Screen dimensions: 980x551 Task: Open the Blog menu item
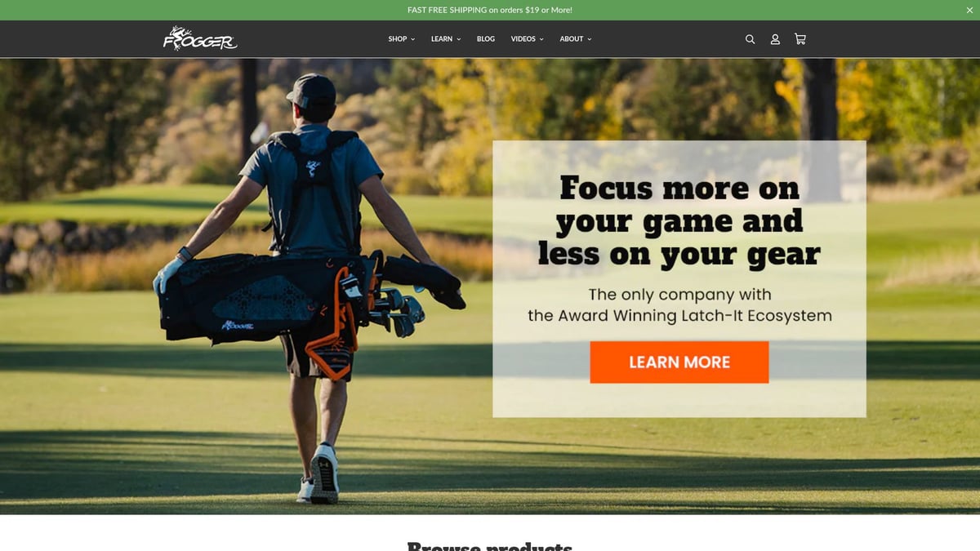486,39
